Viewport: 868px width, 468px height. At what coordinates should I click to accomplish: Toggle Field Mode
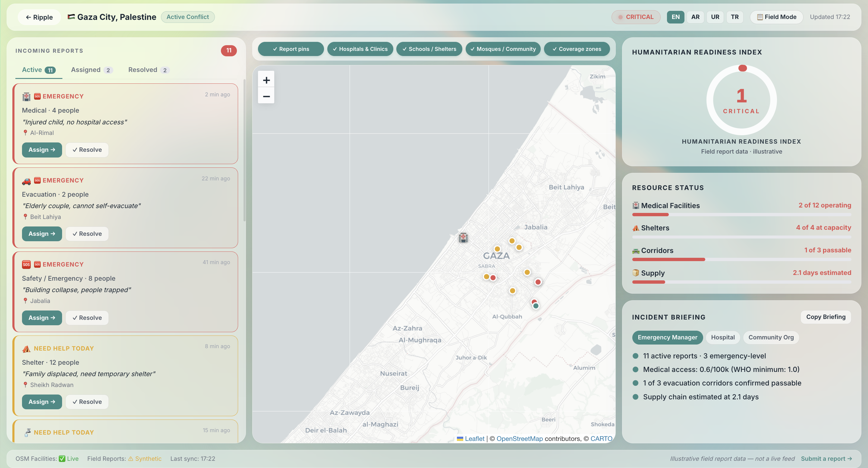pyautogui.click(x=776, y=17)
